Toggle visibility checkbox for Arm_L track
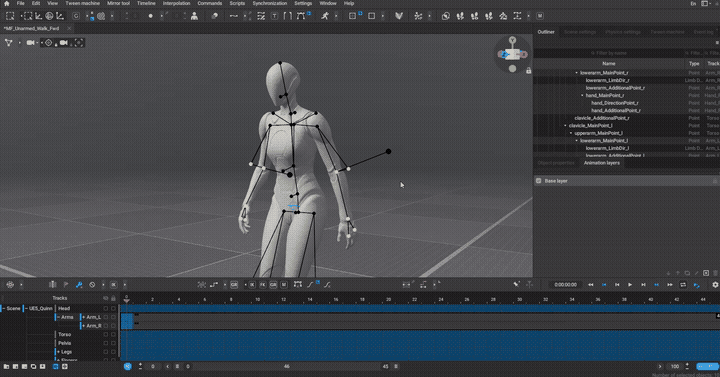 point(106,317)
